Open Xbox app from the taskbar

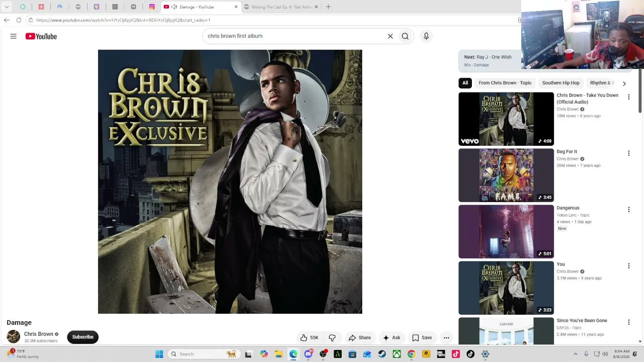click(x=396, y=354)
